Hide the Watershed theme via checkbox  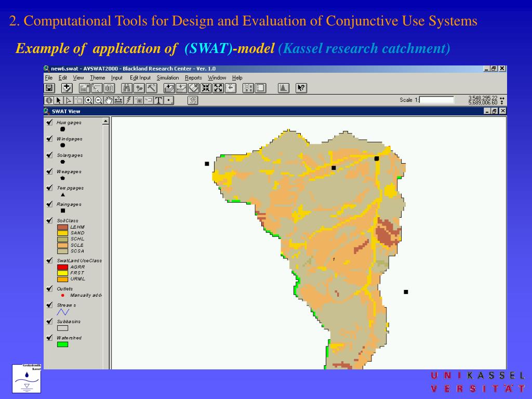coord(49,338)
